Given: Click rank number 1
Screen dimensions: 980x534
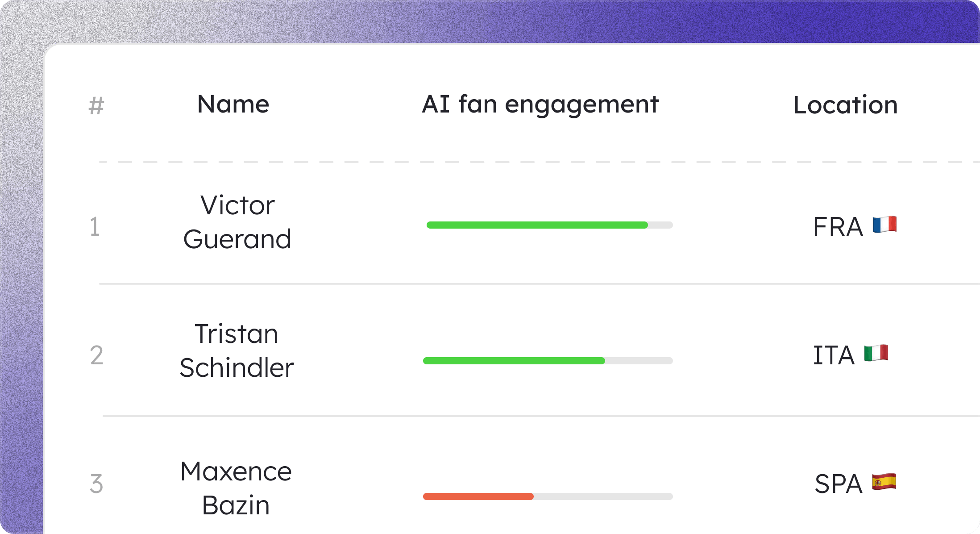Looking at the screenshot, I should click(x=95, y=226).
